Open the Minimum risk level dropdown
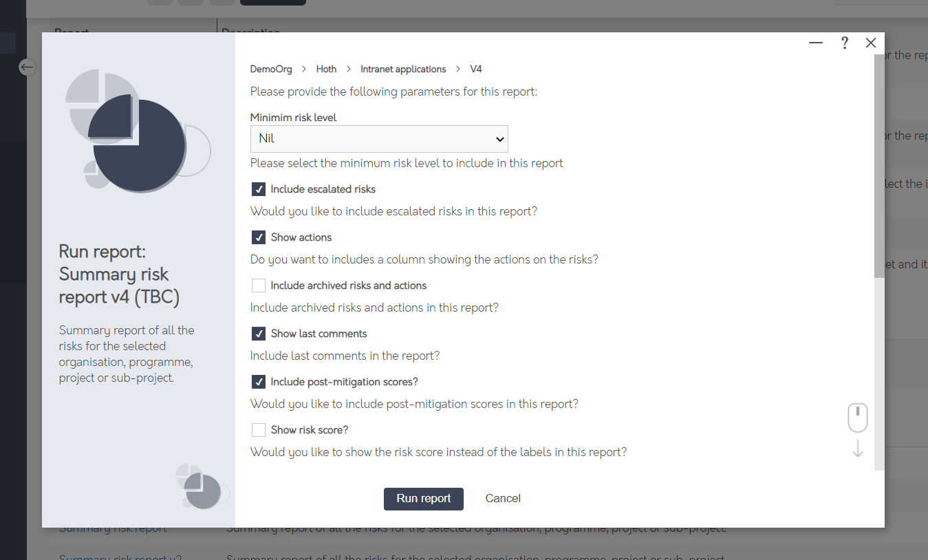This screenshot has width=928, height=560. pos(379,139)
